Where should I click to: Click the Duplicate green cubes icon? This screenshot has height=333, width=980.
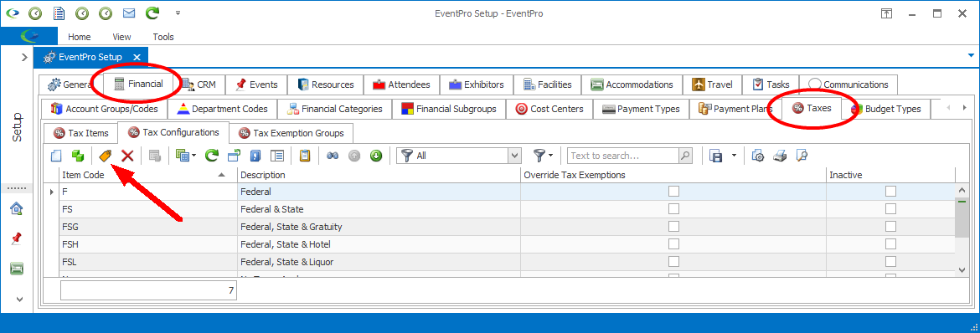coord(78,156)
